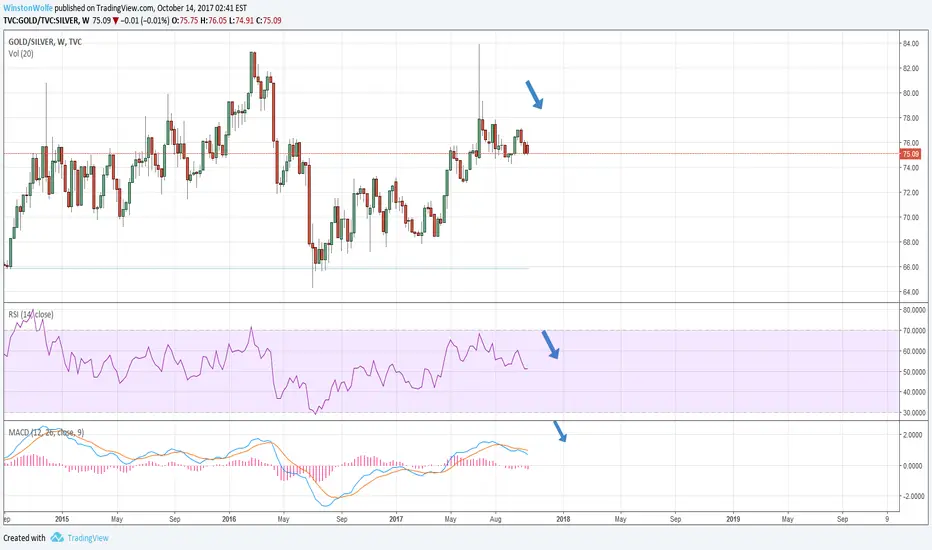Viewport: 932px width, 550px height.
Task: Click the 0.0000 MACD axis label
Action: point(912,466)
